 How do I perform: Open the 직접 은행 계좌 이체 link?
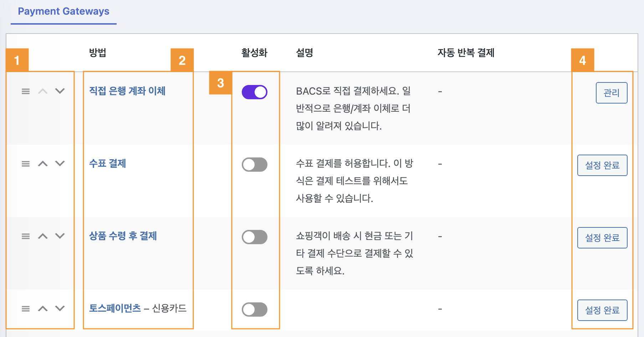tap(127, 91)
